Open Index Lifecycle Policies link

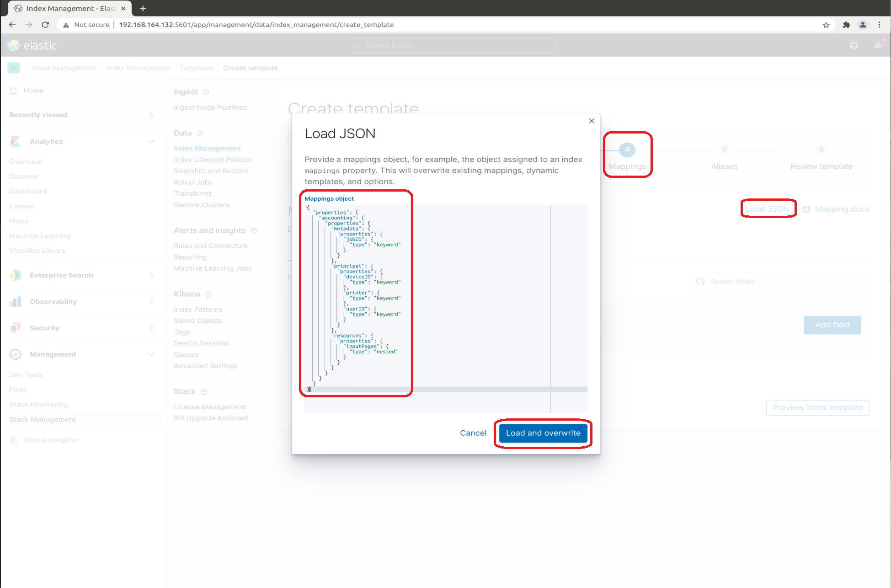pos(212,160)
